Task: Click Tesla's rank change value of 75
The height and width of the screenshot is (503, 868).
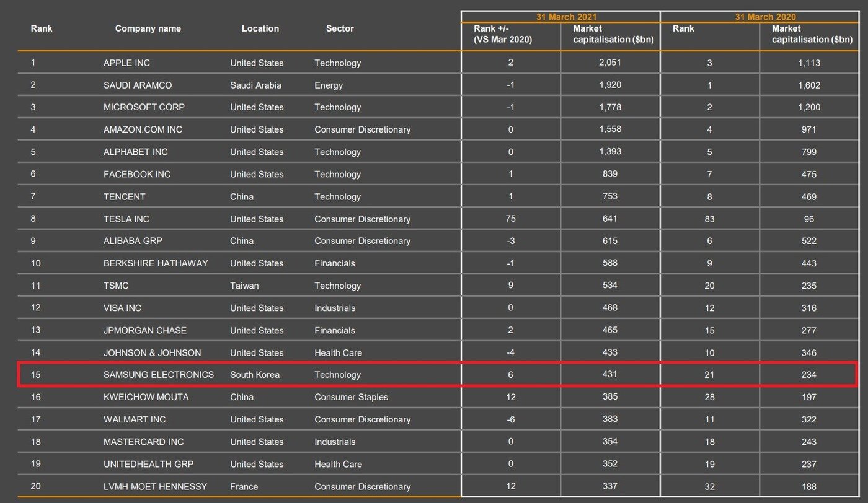Action: (510, 219)
